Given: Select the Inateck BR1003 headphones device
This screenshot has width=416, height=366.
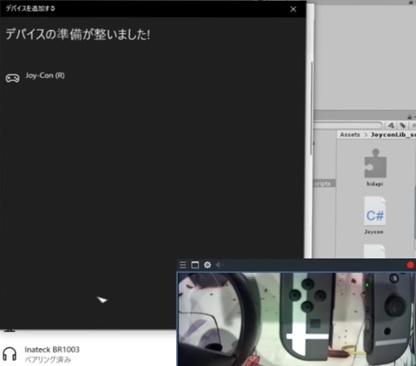Looking at the screenshot, I should [42, 354].
